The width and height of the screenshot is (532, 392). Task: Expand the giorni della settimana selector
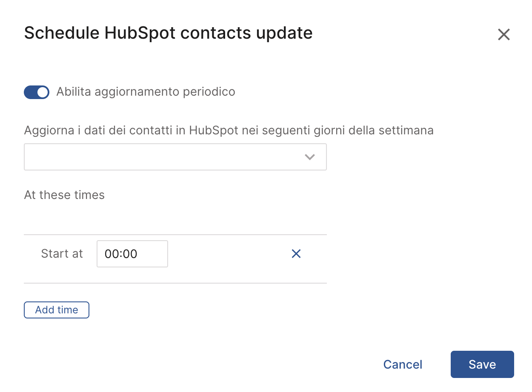(x=175, y=157)
